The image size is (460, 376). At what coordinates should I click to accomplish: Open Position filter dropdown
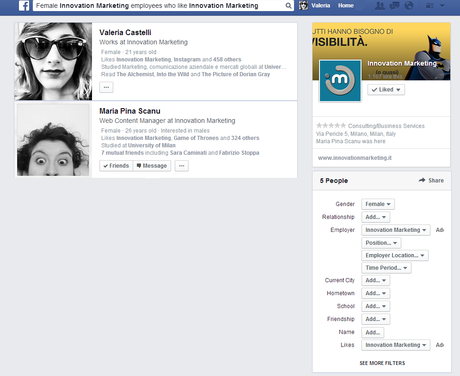381,243
